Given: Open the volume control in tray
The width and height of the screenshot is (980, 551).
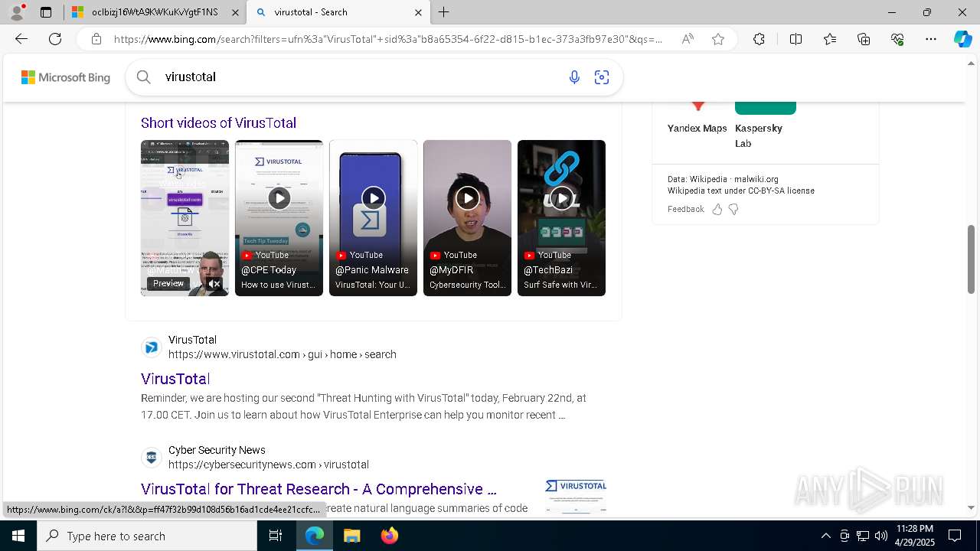Looking at the screenshot, I should tap(881, 536).
